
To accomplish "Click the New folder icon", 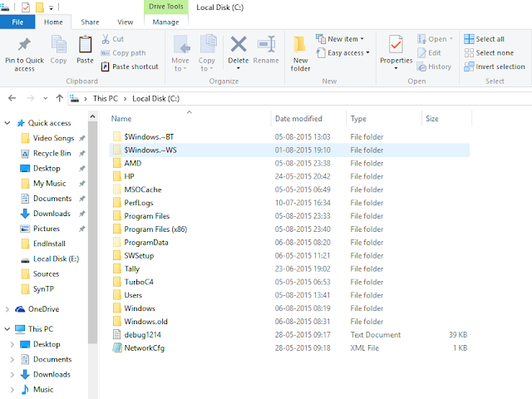I will point(300,44).
